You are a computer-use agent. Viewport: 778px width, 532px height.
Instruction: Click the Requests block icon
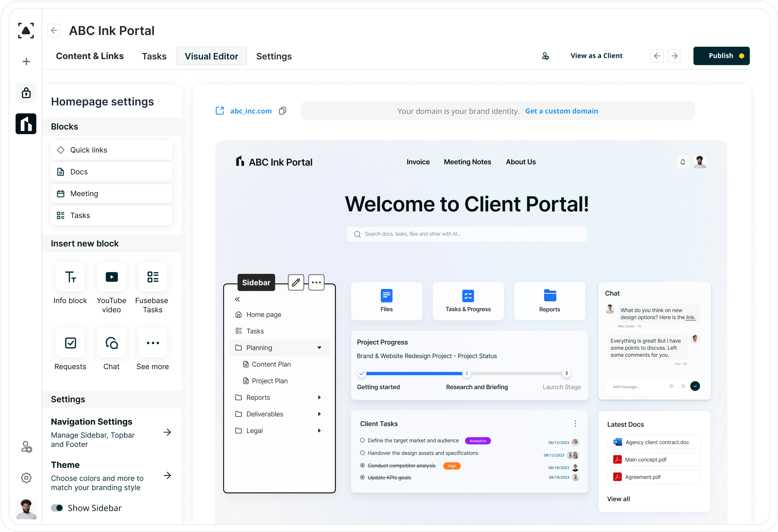[70, 343]
